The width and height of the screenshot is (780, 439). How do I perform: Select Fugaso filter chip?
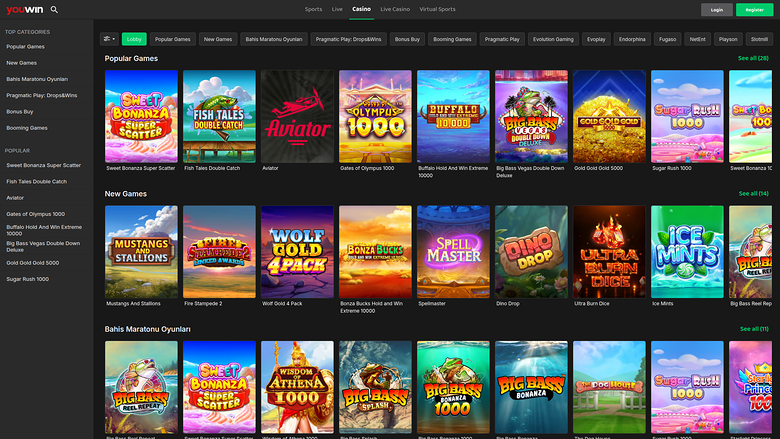[x=668, y=39]
